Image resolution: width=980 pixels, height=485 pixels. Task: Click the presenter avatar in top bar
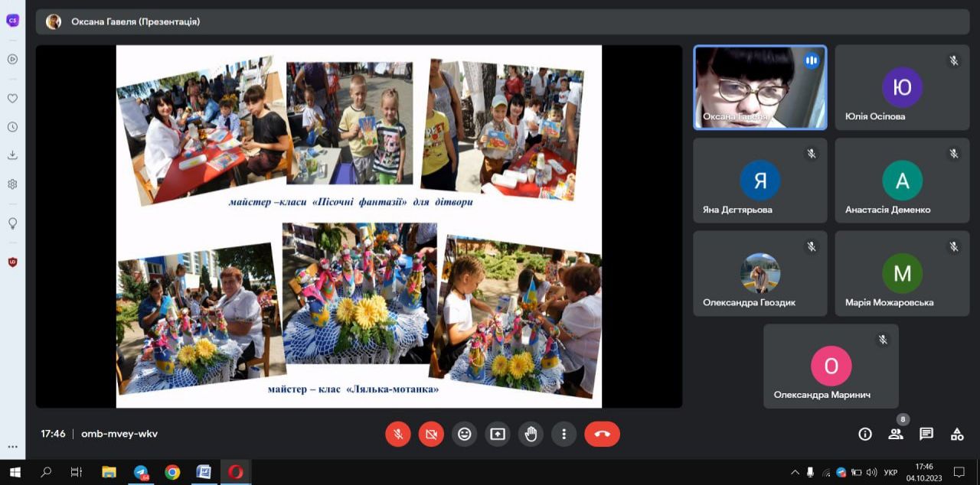tap(54, 21)
